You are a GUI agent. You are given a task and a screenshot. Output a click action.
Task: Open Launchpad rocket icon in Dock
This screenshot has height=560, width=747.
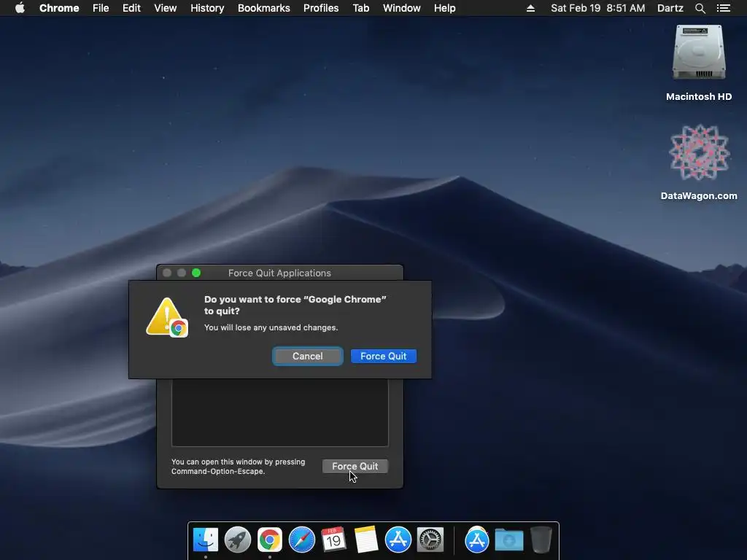(x=238, y=540)
